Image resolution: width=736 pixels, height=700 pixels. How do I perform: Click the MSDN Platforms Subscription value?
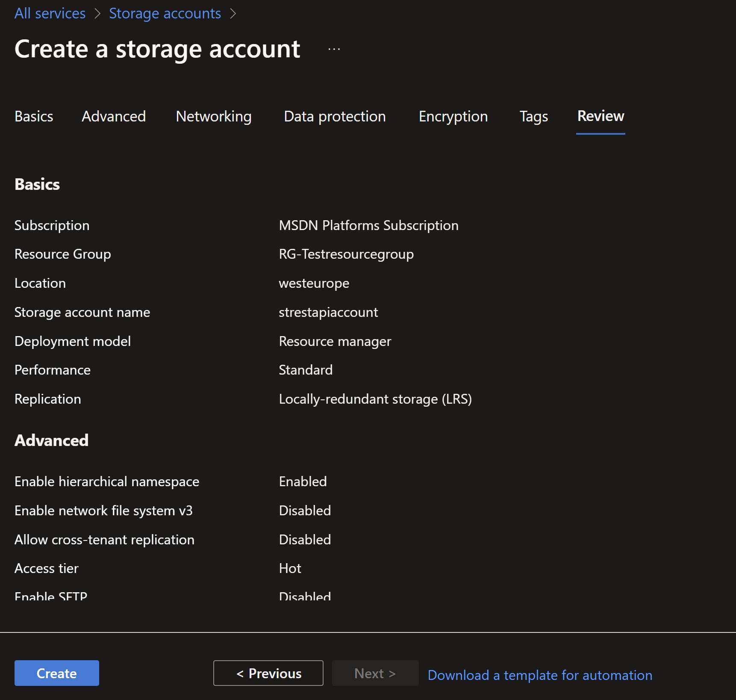(368, 225)
